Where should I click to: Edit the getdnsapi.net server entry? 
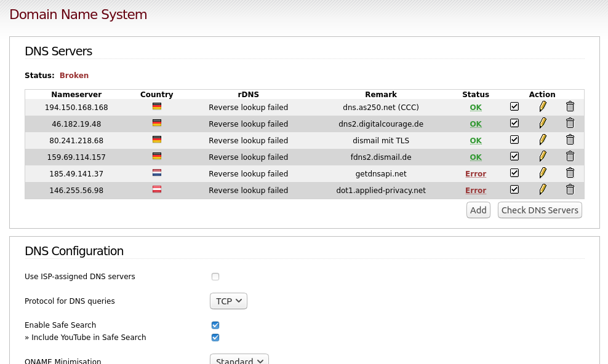click(543, 173)
